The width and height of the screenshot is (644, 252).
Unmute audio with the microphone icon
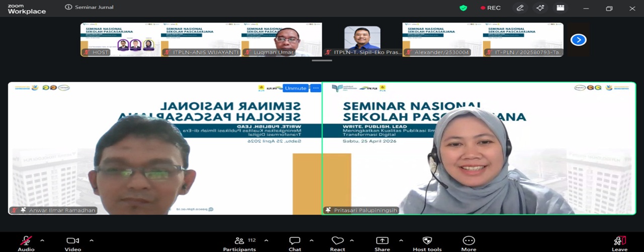[26, 241]
